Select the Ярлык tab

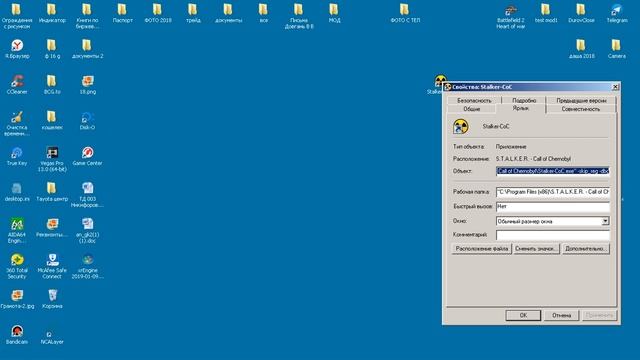pyautogui.click(x=520, y=108)
